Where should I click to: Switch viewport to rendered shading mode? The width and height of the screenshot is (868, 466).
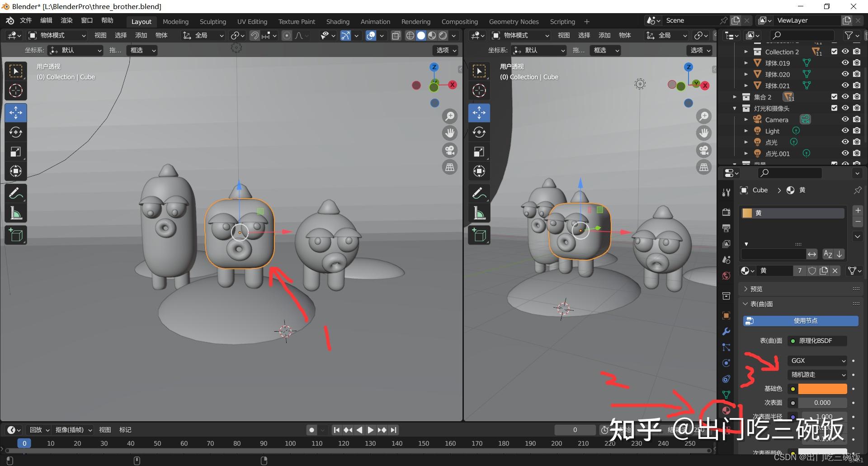pyautogui.click(x=443, y=35)
